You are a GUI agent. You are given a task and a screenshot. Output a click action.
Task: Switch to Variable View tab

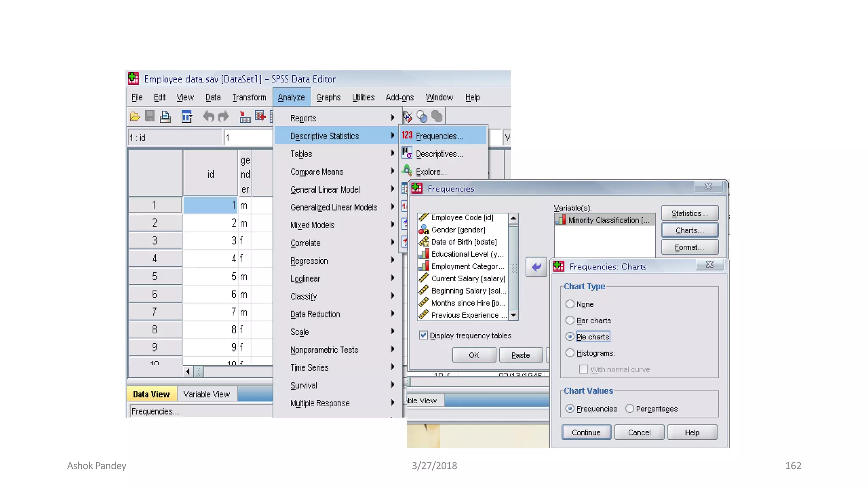pyautogui.click(x=206, y=394)
